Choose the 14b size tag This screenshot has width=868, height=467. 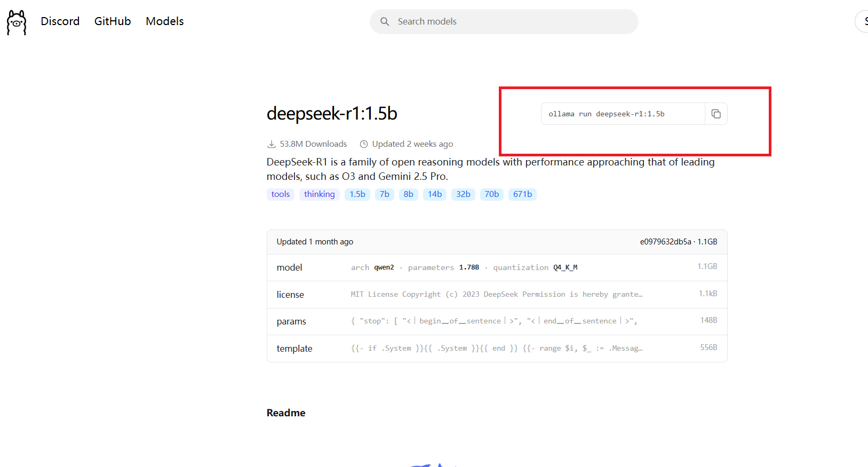pyautogui.click(x=435, y=194)
